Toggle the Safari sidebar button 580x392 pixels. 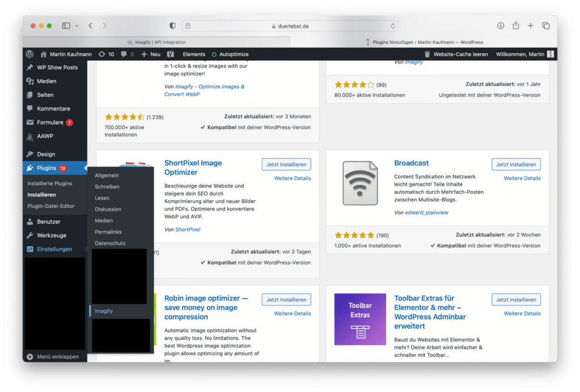point(66,25)
